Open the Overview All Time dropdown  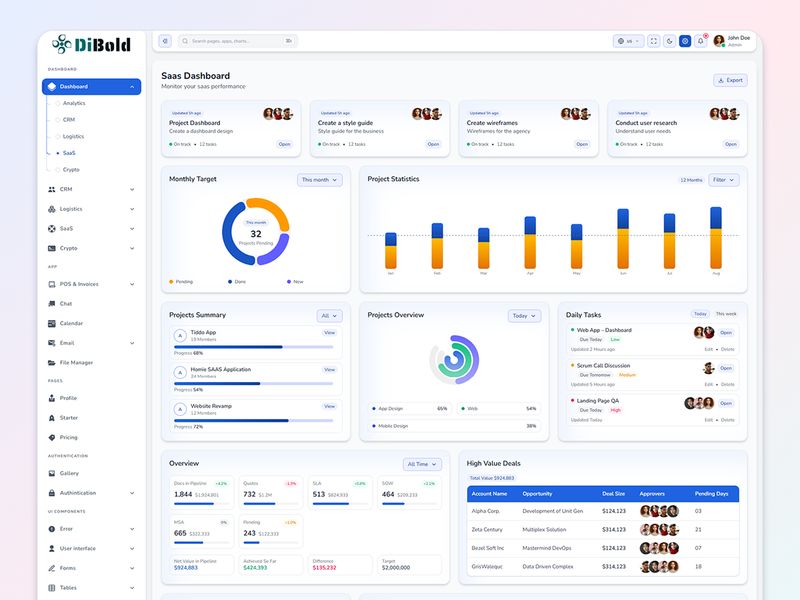click(x=422, y=464)
